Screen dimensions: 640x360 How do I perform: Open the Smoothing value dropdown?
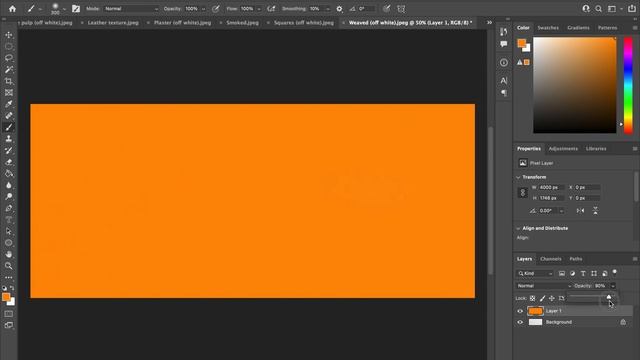pos(327,9)
